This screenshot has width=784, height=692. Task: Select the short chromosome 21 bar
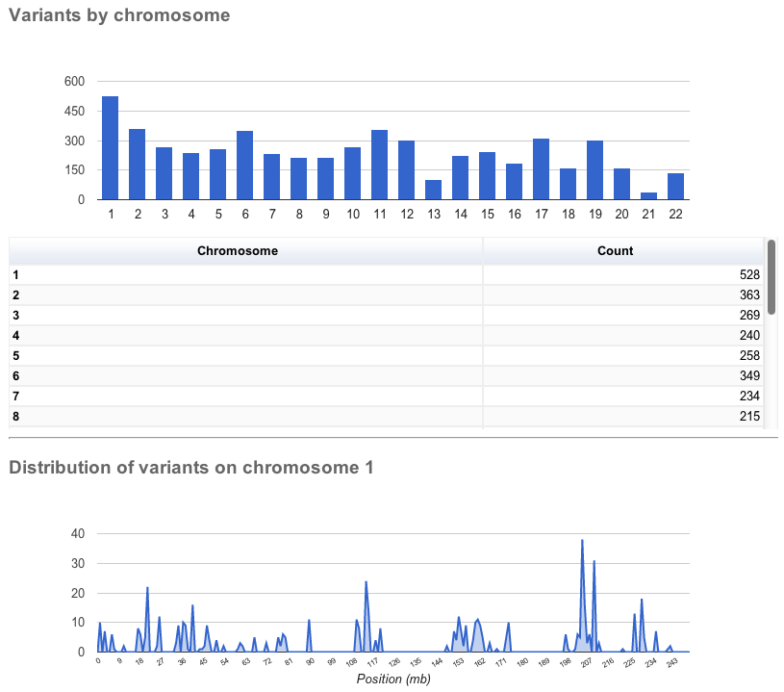[648, 196]
